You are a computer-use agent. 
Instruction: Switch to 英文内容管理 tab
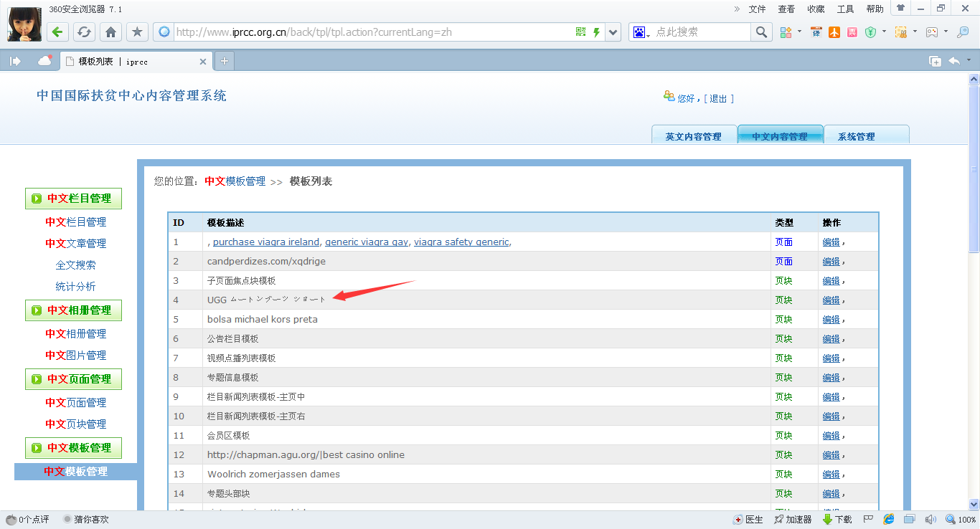694,135
